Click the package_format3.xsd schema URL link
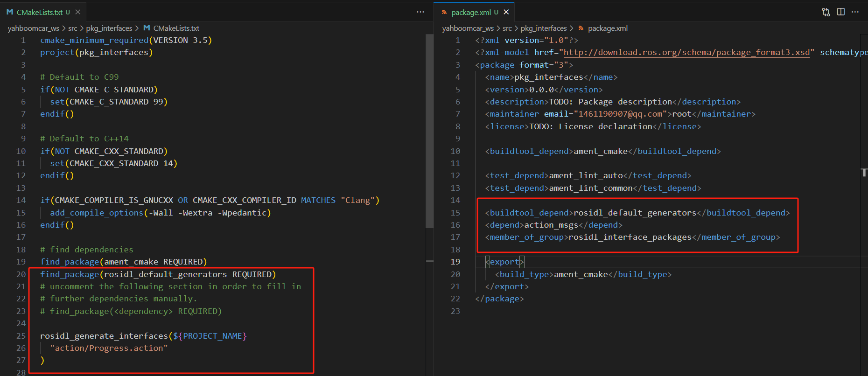This screenshot has height=376, width=868. point(687,52)
